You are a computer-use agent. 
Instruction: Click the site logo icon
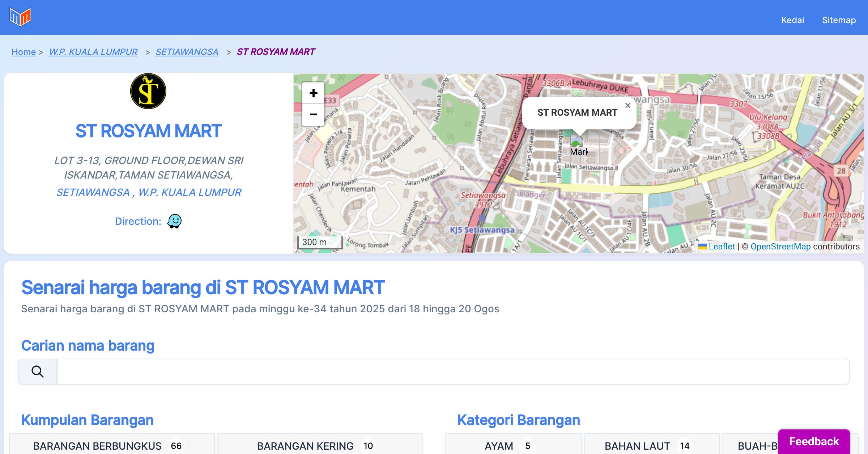[20, 17]
